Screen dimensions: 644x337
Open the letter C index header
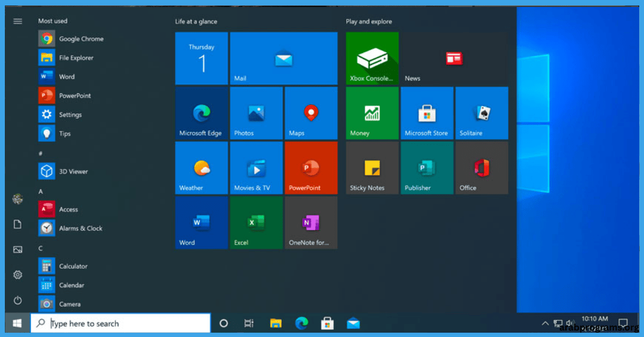point(41,248)
